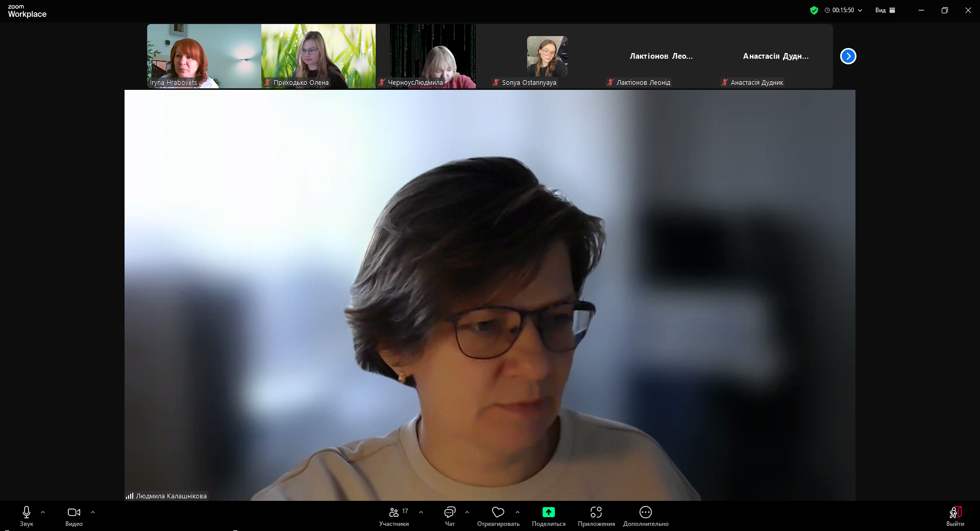
Task: Click the green Поделиться share screen button
Action: [548, 513]
